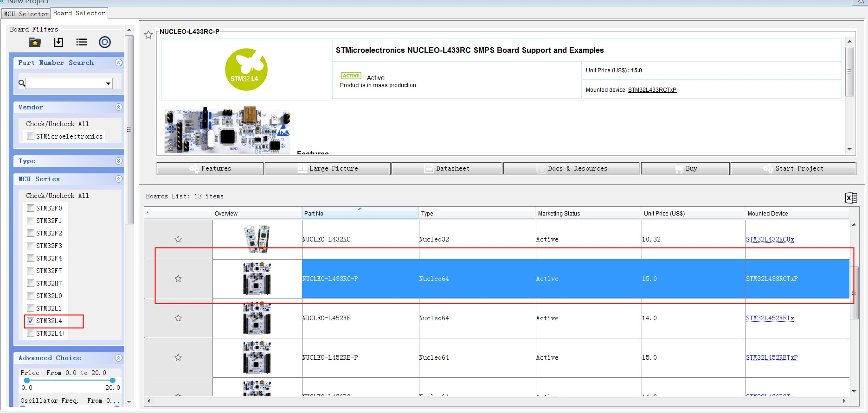Sort boards by Marketing Status column
The image size is (868, 413).
tap(588, 213)
